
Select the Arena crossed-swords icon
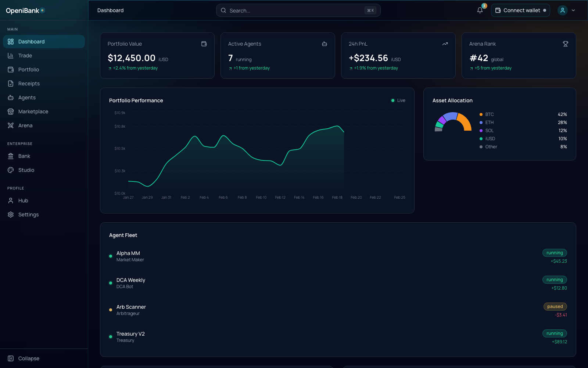point(11,125)
